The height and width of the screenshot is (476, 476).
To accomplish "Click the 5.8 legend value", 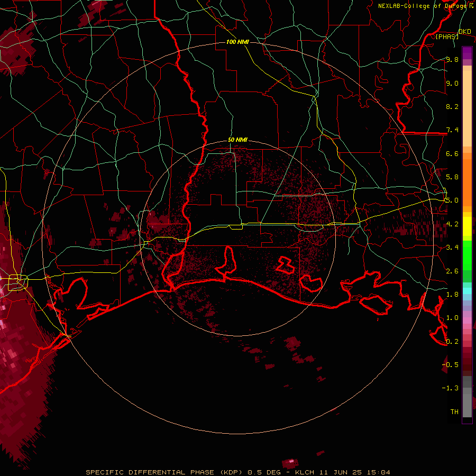I will pos(452,177).
